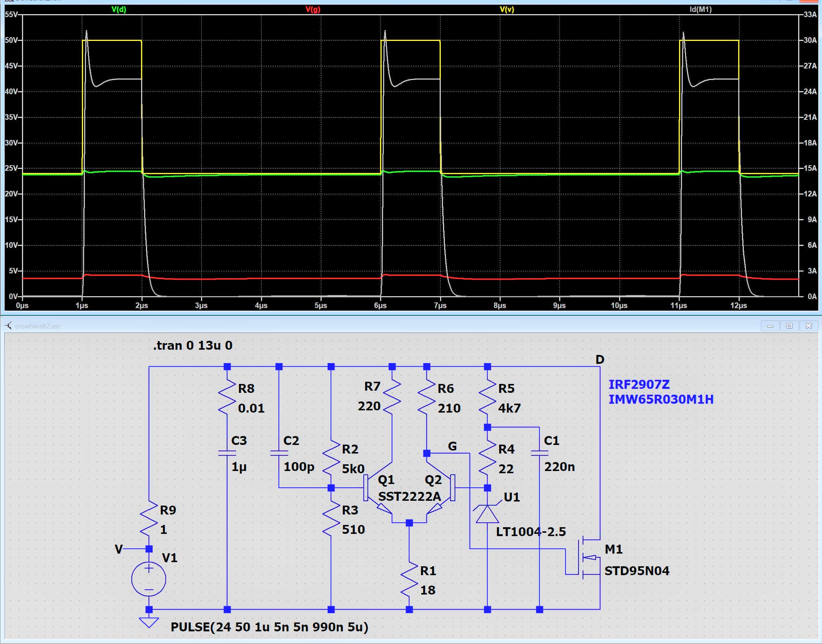Screen dimensions: 822x644
Task: Select the U1 LT1004-2.5 reference diode symbol
Action: point(487,514)
